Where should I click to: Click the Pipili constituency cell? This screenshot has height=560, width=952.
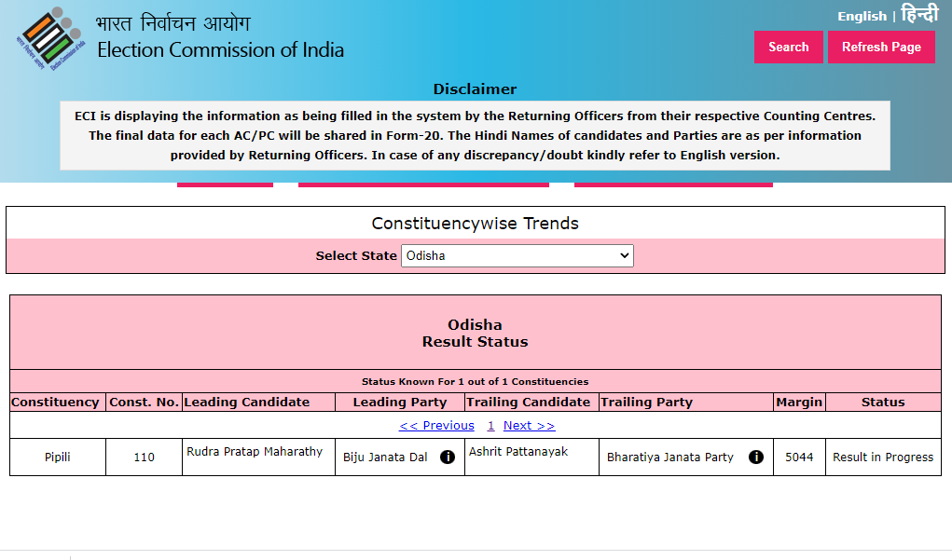click(x=58, y=458)
